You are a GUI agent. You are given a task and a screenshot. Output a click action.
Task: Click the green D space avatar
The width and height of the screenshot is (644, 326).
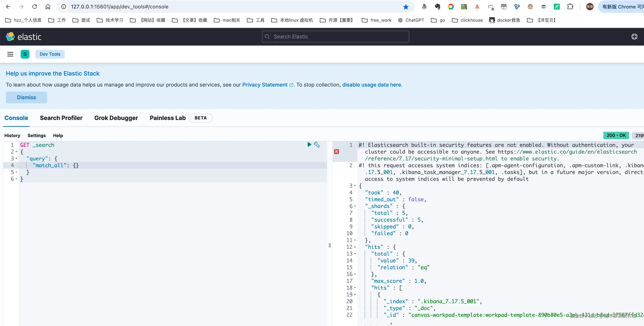pyautogui.click(x=25, y=54)
